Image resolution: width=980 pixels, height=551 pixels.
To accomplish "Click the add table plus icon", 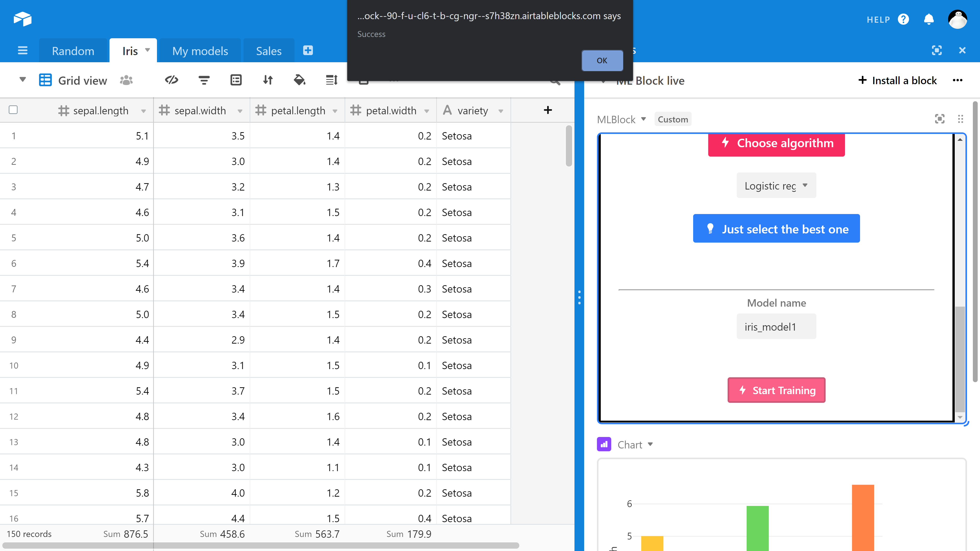I will [x=308, y=50].
